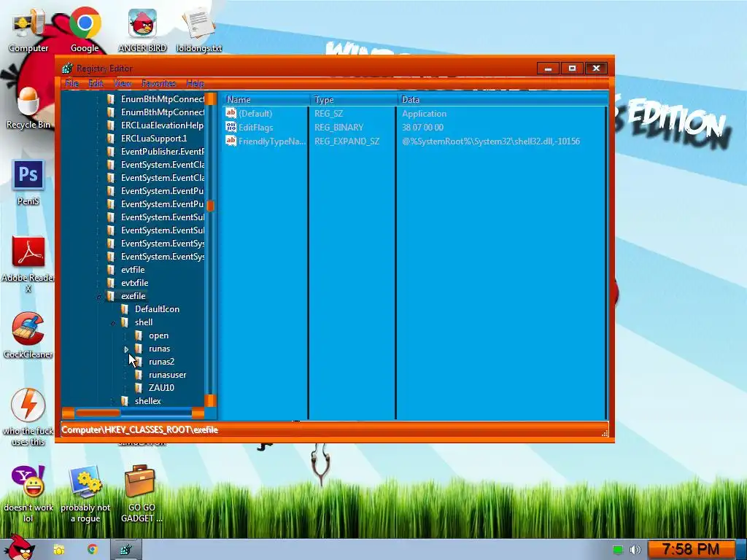Collapse the exefile key
Screen dimensions: 747x560
(x=98, y=297)
